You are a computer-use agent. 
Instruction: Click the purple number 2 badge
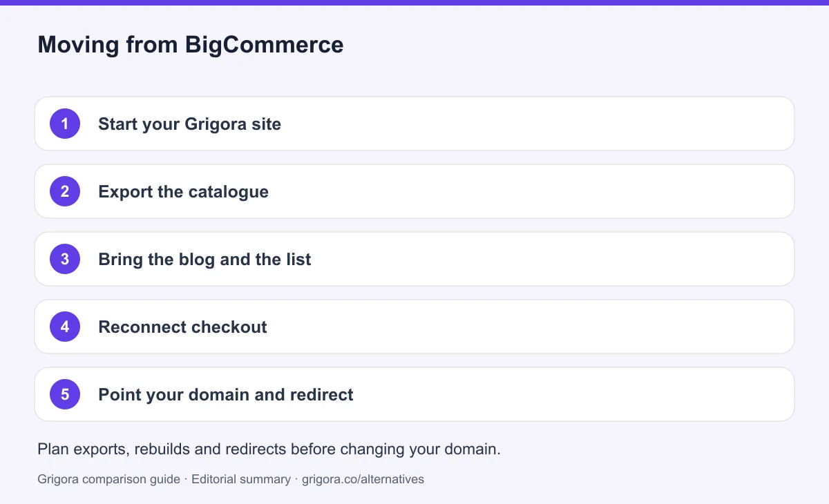(65, 191)
